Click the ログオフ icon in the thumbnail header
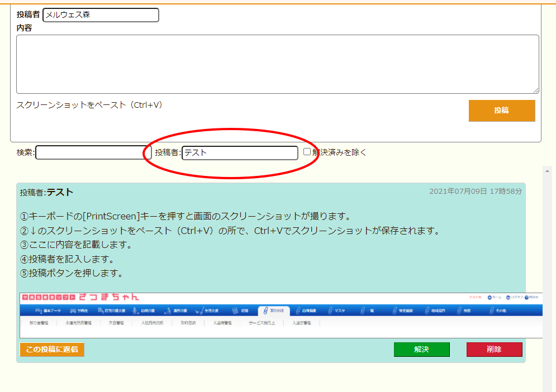The image size is (556, 392). (509, 298)
